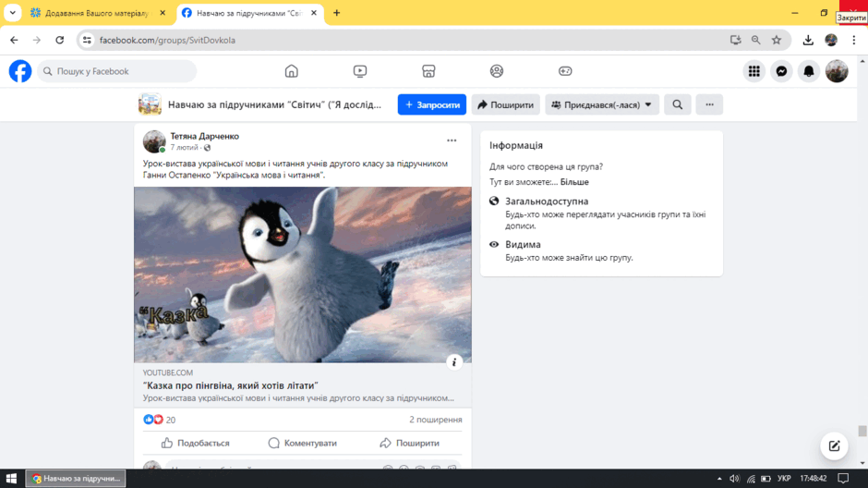Click the group search magnifier button
This screenshot has height=488, width=868.
[678, 104]
